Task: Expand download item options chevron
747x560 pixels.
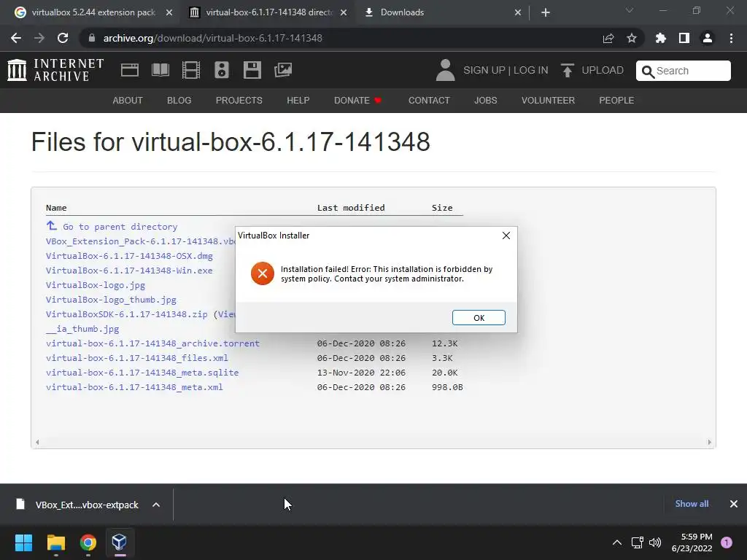Action: (156, 505)
